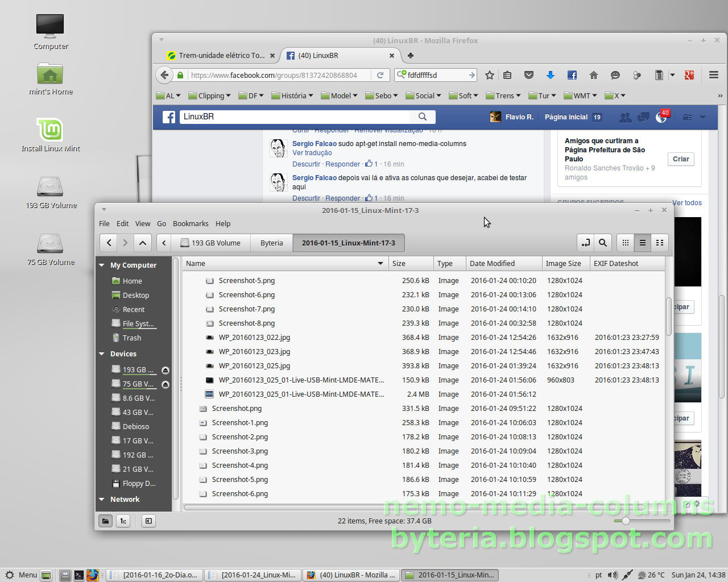The height and width of the screenshot is (582, 728).
Task: Open search in the file manager
Action: pos(602,243)
